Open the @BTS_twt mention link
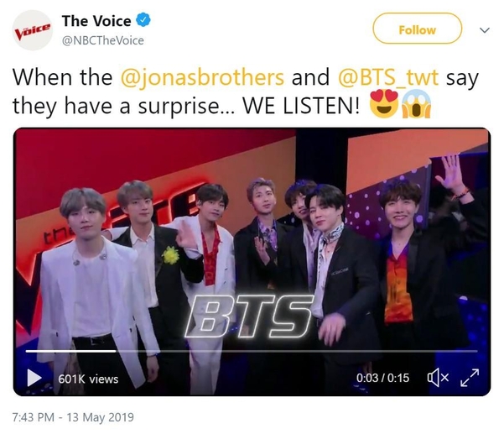Image resolution: width=504 pixels, height=434 pixels. 388,77
